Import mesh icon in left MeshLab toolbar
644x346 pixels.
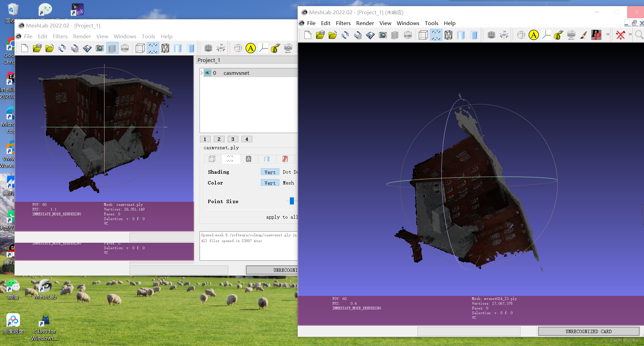(x=50, y=48)
